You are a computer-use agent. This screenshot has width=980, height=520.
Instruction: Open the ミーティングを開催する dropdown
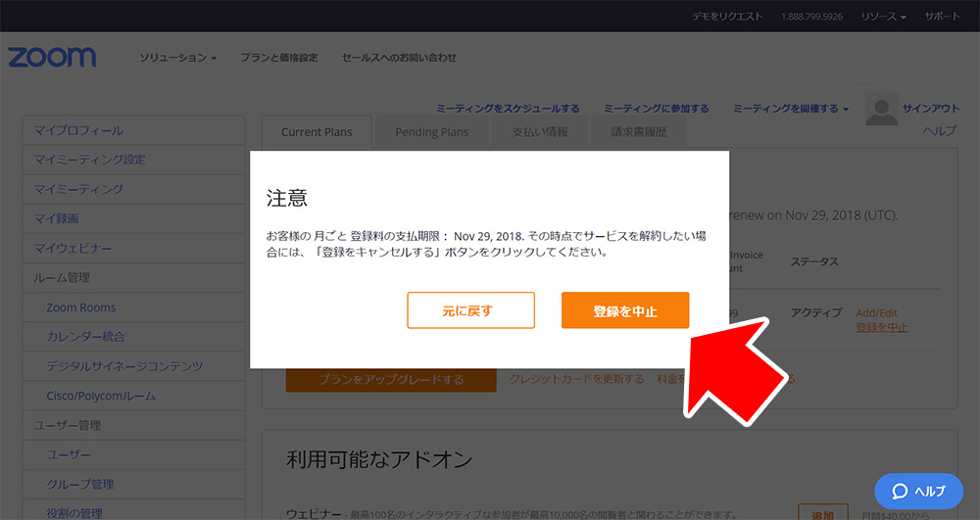coord(791,109)
